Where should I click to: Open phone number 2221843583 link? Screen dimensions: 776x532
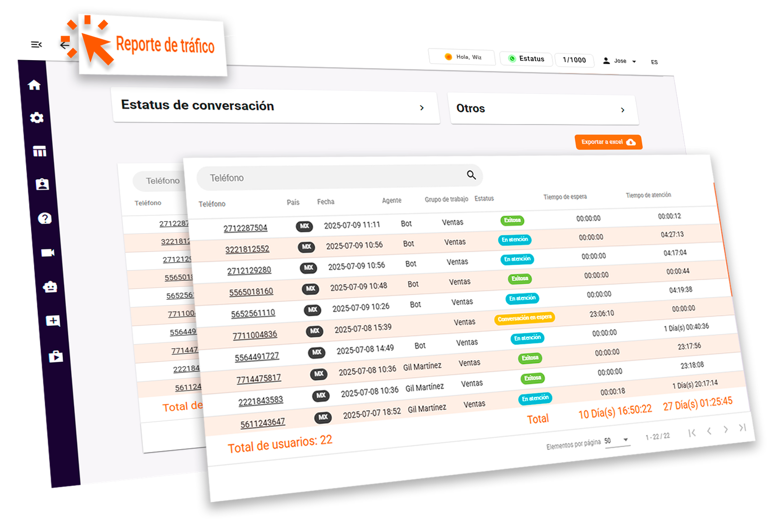click(261, 401)
